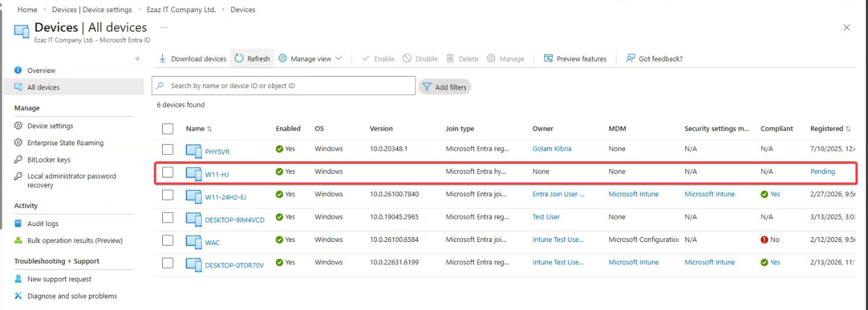Open the ellipsis more options menu

(164, 27)
